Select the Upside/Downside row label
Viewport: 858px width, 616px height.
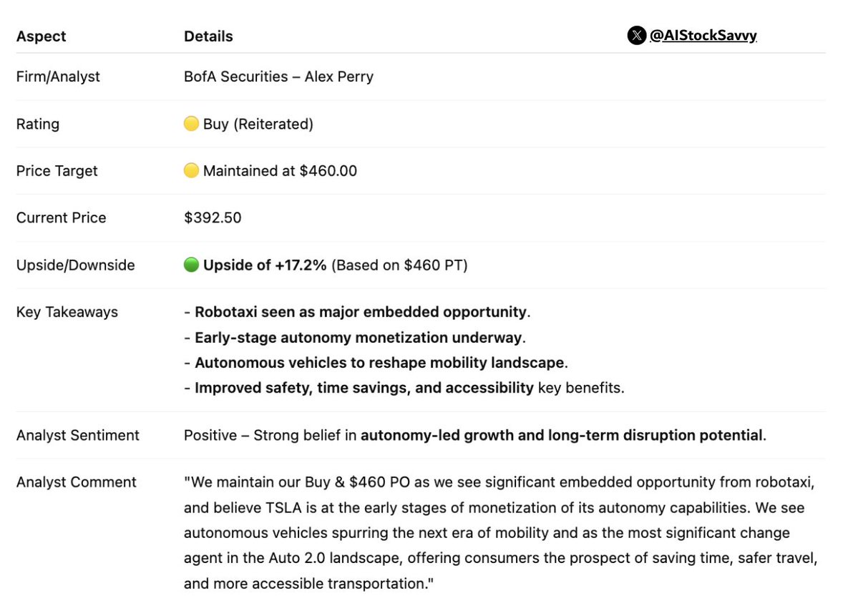pyautogui.click(x=75, y=265)
